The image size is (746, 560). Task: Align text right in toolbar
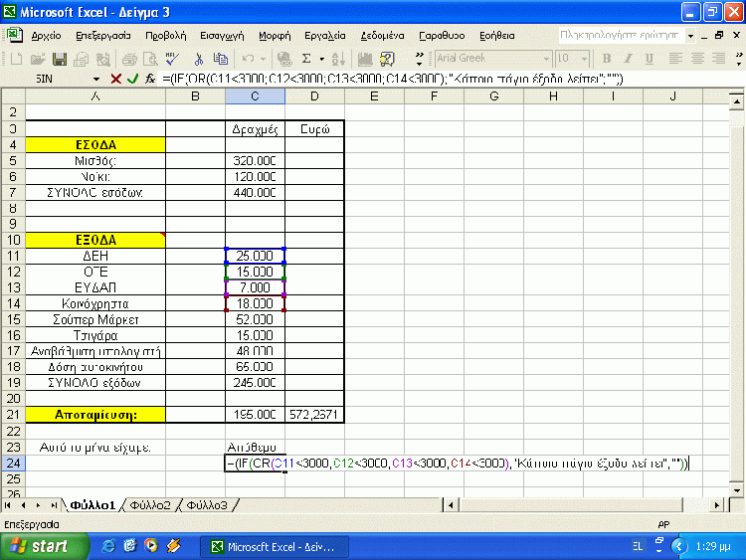pos(718,59)
